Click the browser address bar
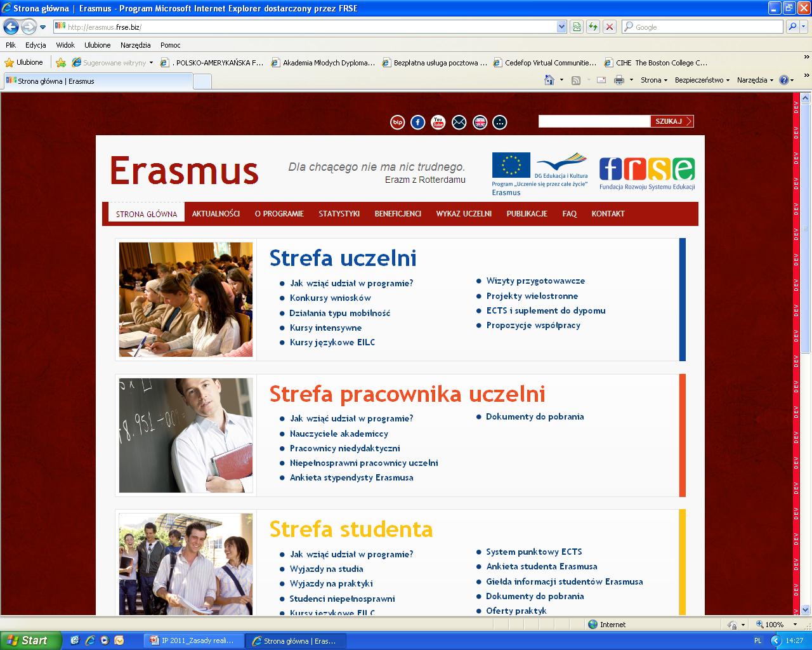Viewport: 812px width, 650px height. [x=304, y=27]
